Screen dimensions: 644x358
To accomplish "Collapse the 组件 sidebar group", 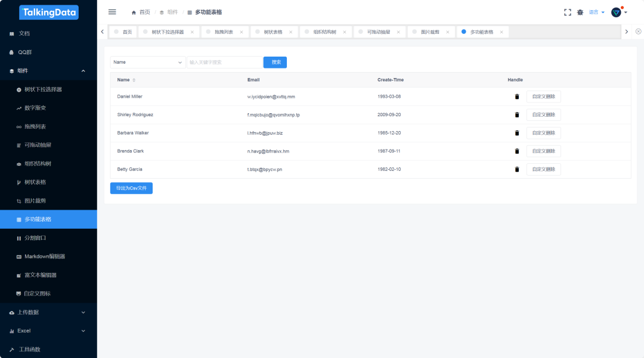I will 48,71.
